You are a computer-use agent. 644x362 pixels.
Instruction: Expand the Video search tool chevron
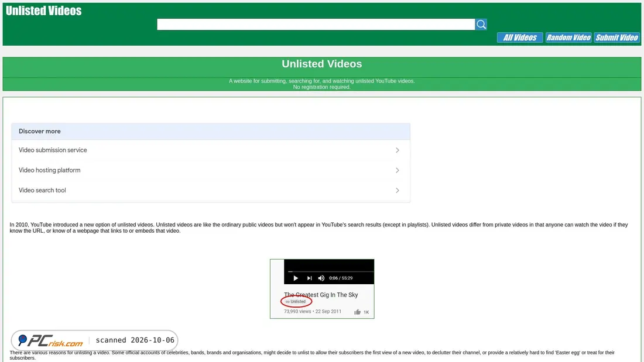tap(397, 191)
